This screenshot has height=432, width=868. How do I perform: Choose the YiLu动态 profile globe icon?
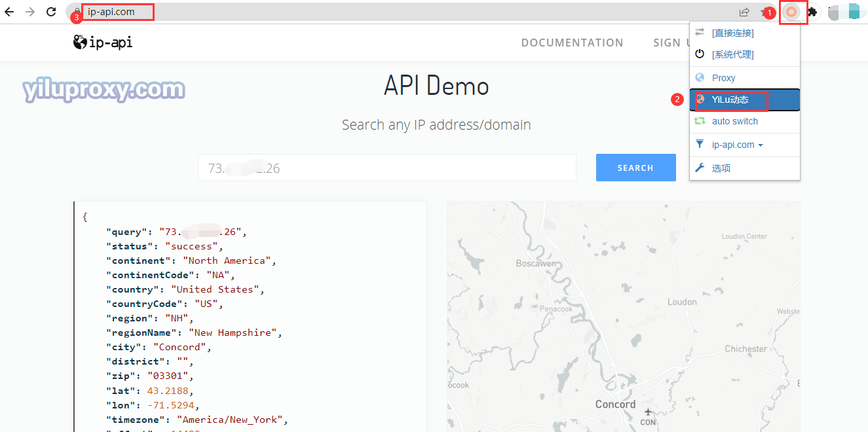(x=700, y=99)
